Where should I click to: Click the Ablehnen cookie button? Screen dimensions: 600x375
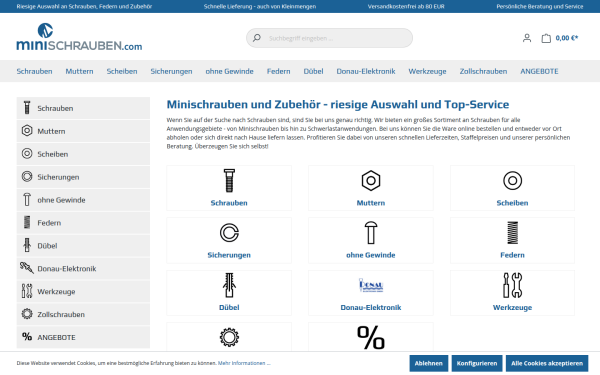point(428,363)
